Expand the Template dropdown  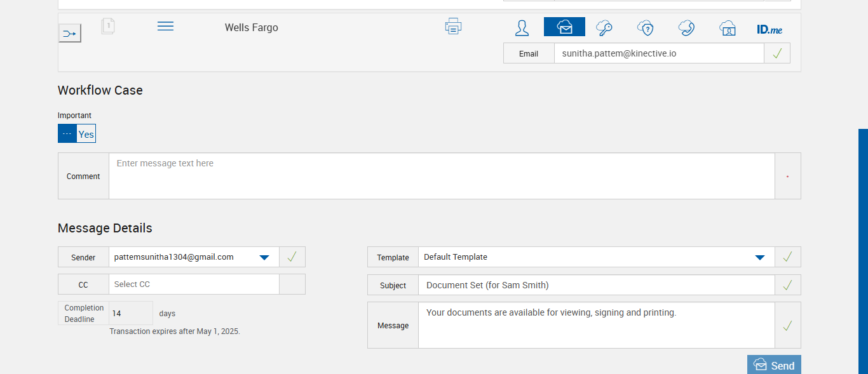pos(759,257)
